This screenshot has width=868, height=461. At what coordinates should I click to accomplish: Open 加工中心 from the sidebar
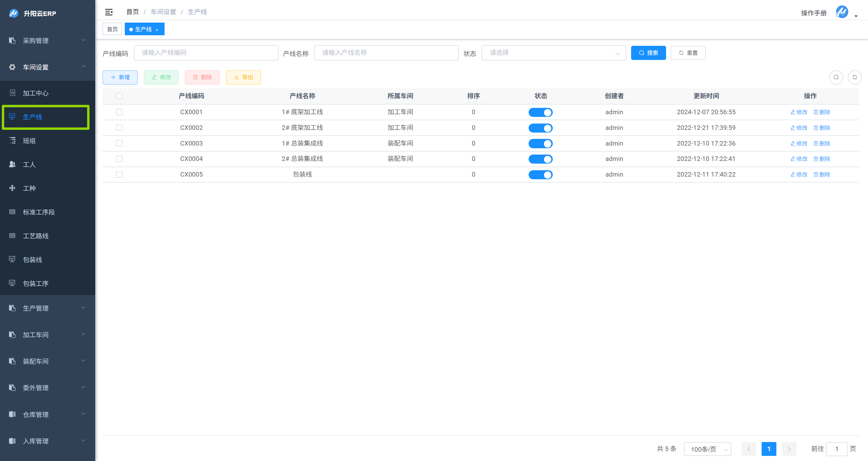point(36,93)
